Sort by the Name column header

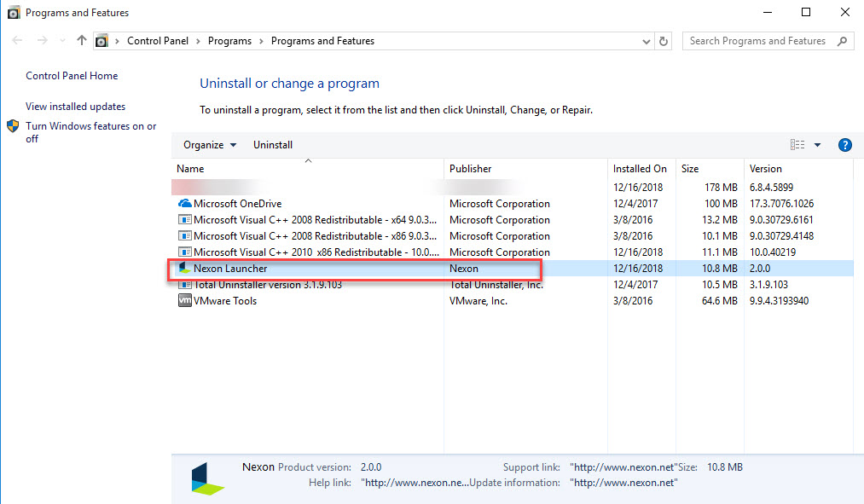click(190, 169)
